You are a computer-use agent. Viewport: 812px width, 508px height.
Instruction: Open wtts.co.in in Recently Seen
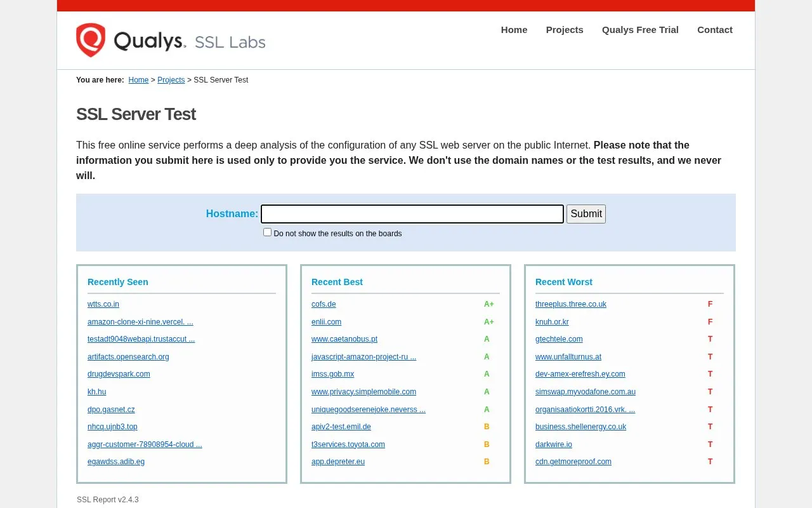(103, 304)
